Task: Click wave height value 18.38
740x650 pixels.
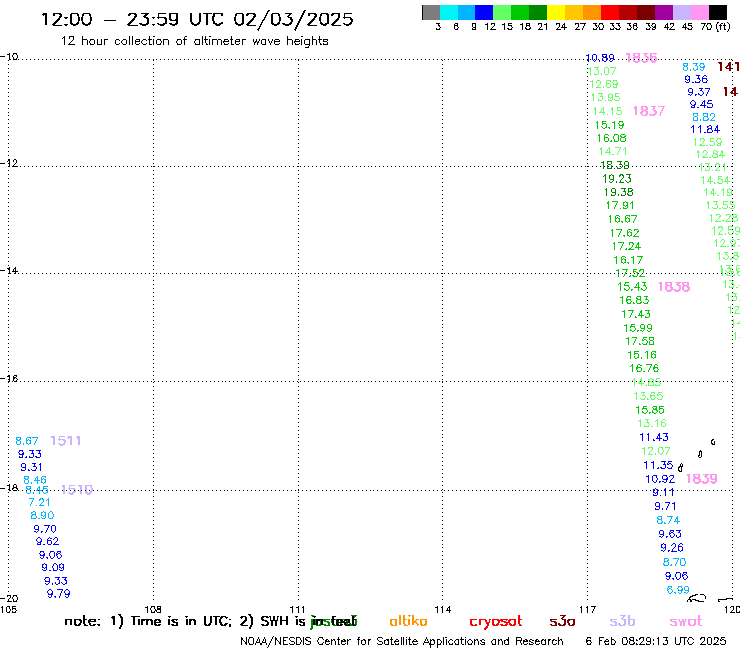Action: 614,165
